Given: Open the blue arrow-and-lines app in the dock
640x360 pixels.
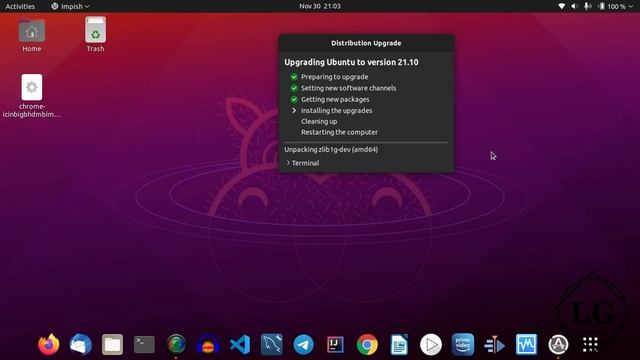Looking at the screenshot, I should pos(494,344).
